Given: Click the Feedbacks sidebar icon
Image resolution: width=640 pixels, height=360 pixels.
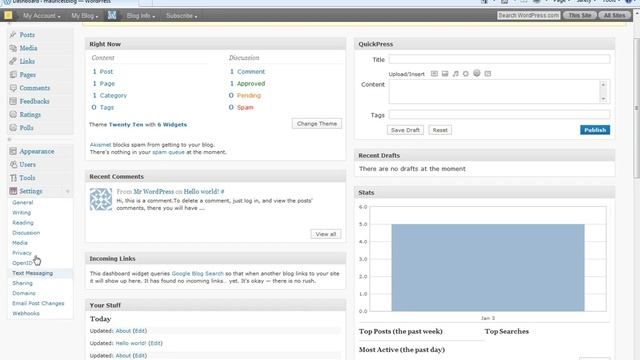Looking at the screenshot, I should [13, 101].
